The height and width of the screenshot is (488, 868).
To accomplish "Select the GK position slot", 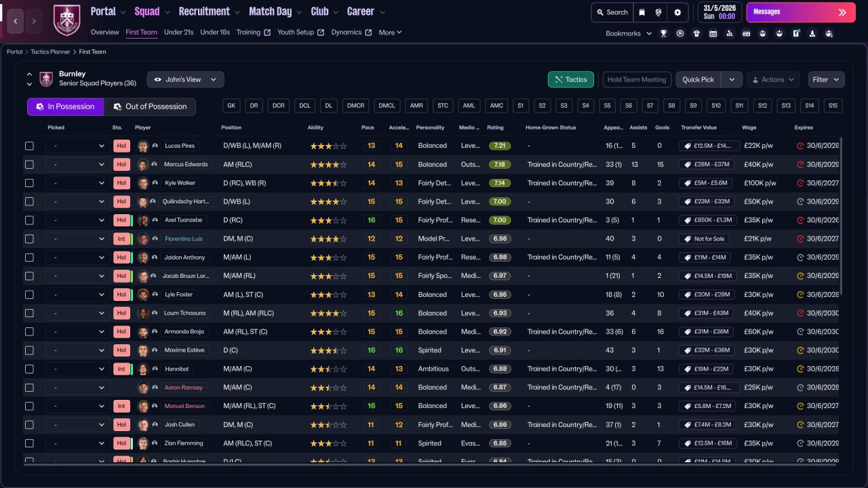I will coord(232,106).
